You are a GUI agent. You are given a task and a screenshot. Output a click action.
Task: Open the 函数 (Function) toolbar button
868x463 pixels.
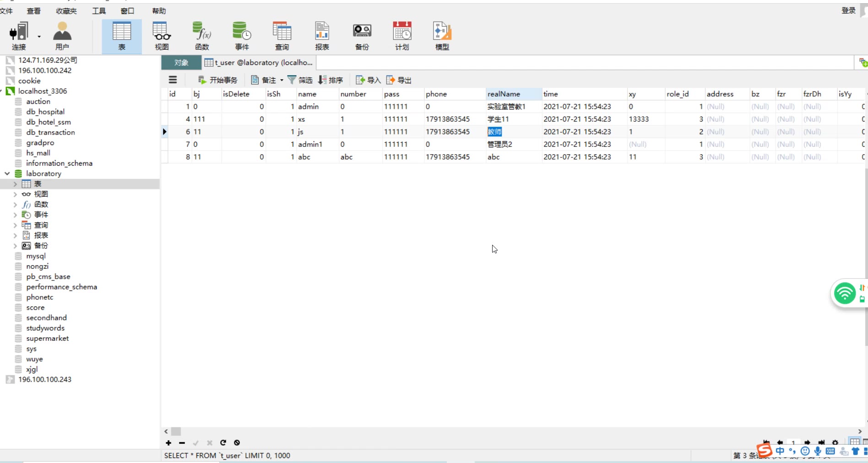point(202,36)
